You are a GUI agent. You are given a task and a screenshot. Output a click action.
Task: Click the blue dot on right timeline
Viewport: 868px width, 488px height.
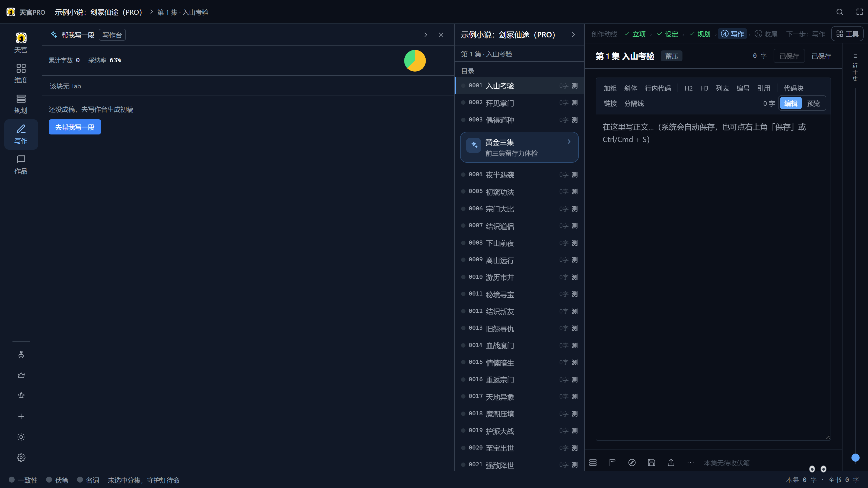pyautogui.click(x=855, y=457)
